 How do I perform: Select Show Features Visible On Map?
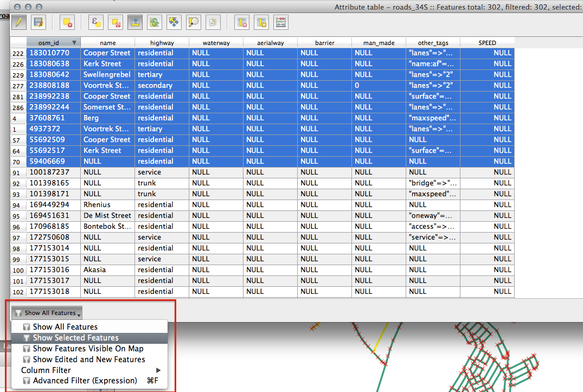88,349
